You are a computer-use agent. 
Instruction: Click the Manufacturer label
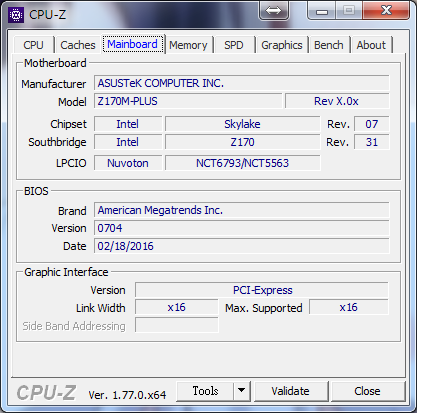54,84
